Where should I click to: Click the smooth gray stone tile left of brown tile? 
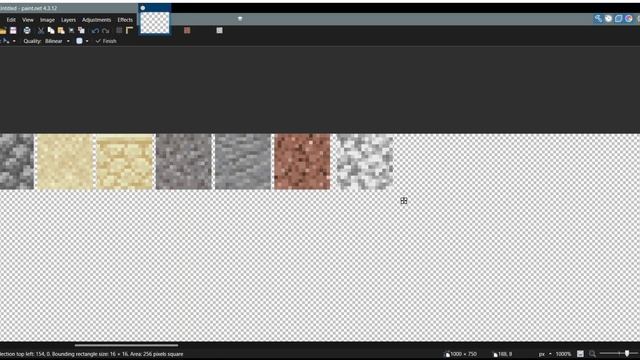point(243,162)
